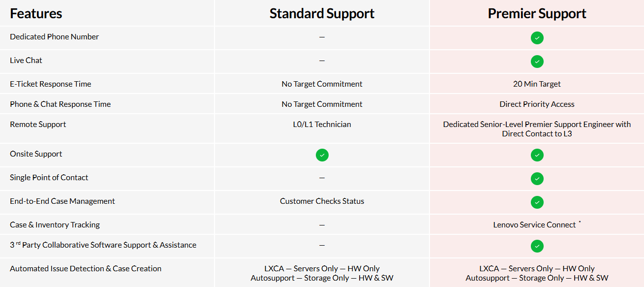Screen dimensions: 644x287
Task: Click Standard Support Onsite Support checkmark
Action: pos(322,155)
